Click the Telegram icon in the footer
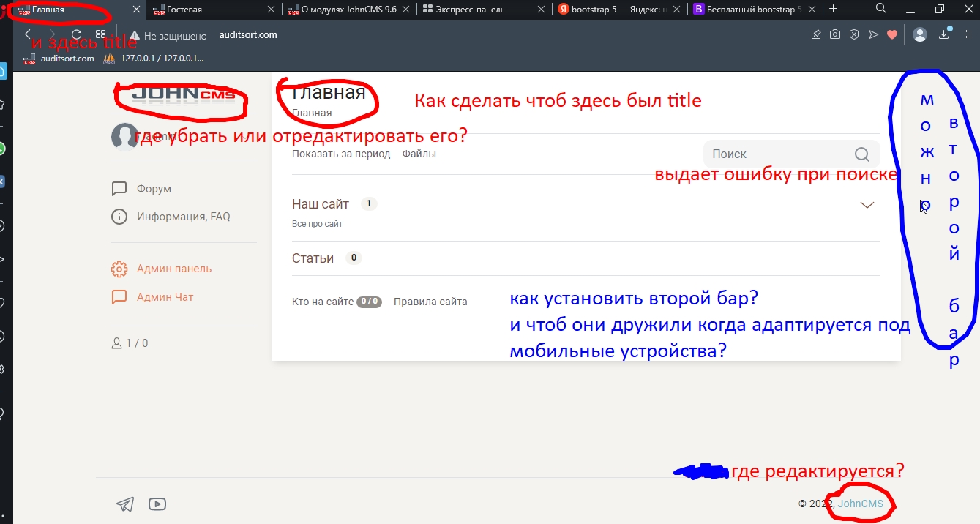 (125, 504)
